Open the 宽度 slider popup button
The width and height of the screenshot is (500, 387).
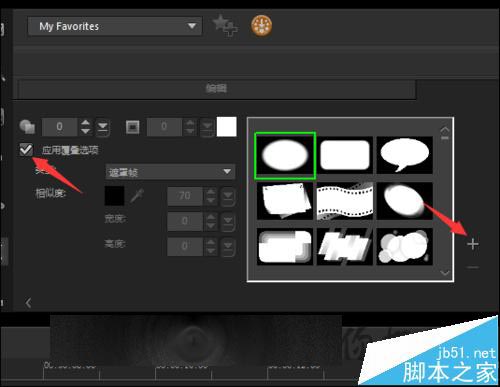click(228, 222)
